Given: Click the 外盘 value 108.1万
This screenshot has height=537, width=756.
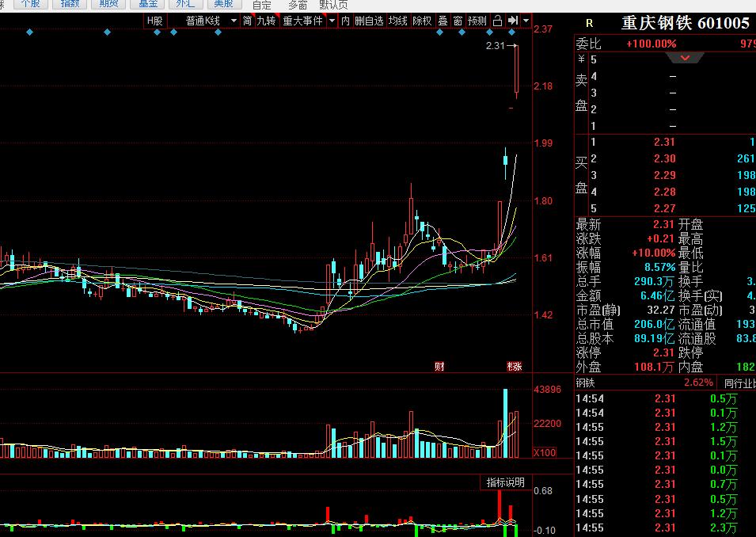Looking at the screenshot, I should pyautogui.click(x=654, y=368).
